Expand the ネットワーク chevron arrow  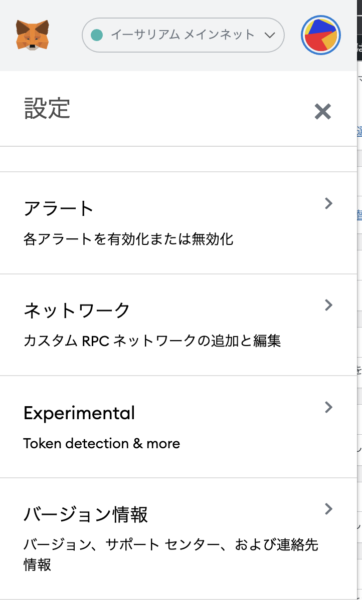pyautogui.click(x=328, y=305)
